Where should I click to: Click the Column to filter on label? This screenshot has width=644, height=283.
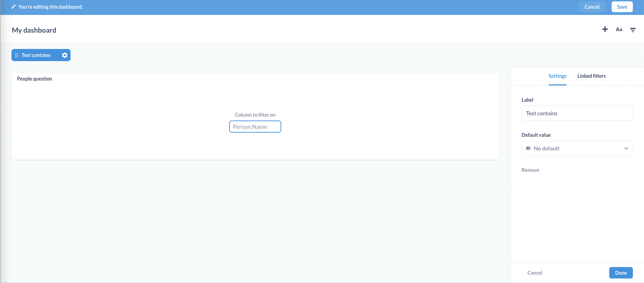coord(255,115)
